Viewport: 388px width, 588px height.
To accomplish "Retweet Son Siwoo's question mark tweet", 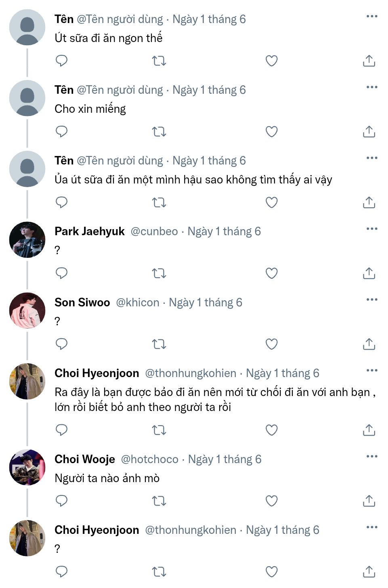I will pyautogui.click(x=159, y=344).
